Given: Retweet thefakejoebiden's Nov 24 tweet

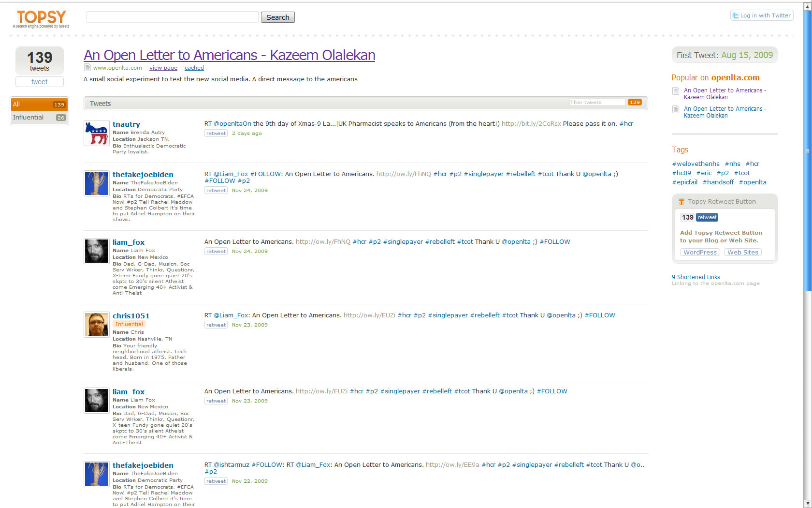Looking at the screenshot, I should point(216,191).
